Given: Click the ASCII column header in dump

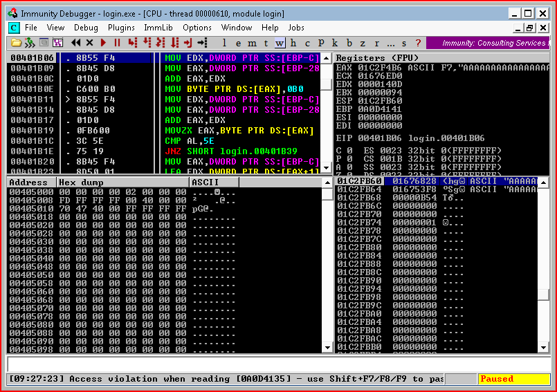Looking at the screenshot, I should coord(214,183).
